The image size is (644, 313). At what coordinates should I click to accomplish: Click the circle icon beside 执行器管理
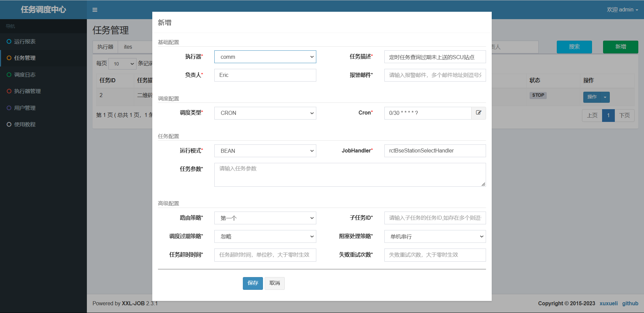(x=9, y=91)
